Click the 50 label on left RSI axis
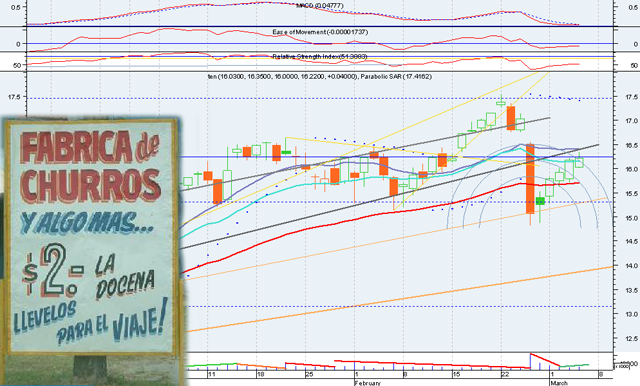Viewport: 640px width, 386px height. point(17,65)
